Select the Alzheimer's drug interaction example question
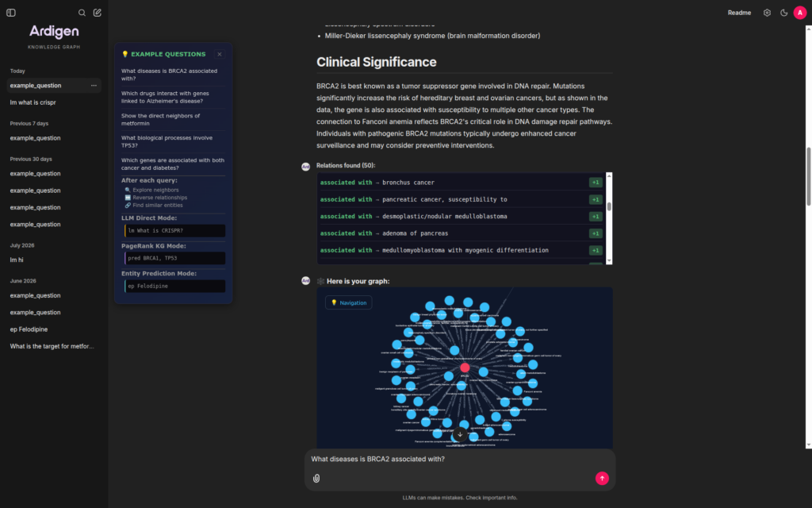 (173, 97)
